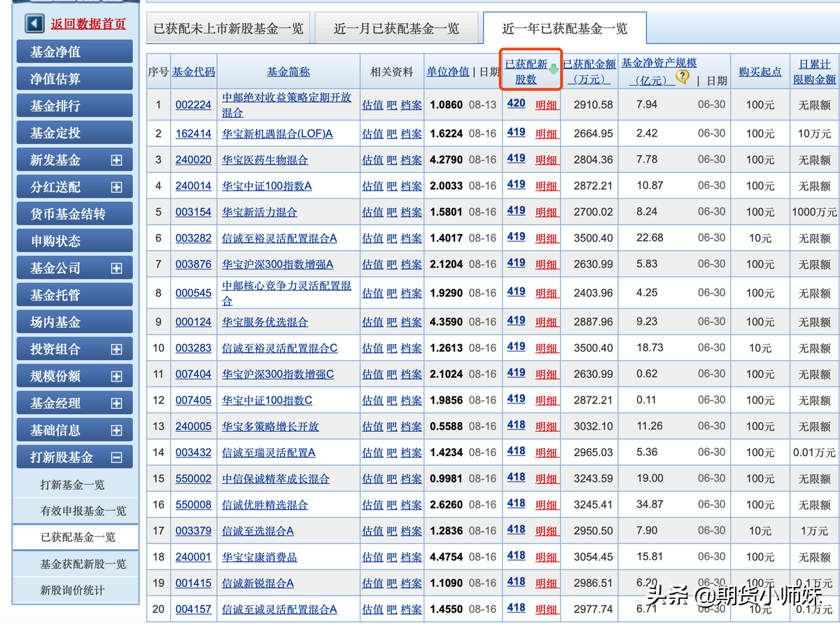Viewport: 840px width, 624px height.
Task: Click 明细 for 华宝新机遇混合(LOF)A
Action: [547, 133]
